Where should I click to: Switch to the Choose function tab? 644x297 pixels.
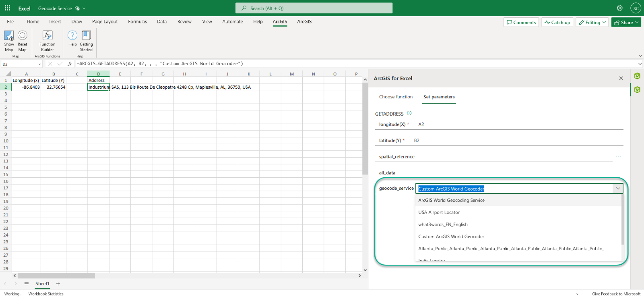pos(396,97)
